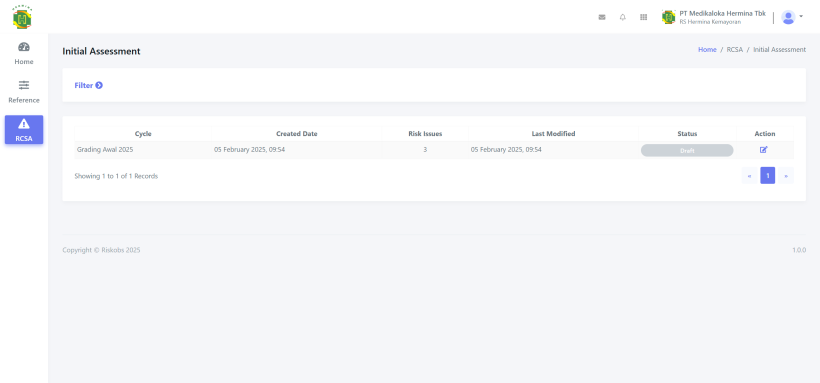Open the apps grid icon
This screenshot has width=820, height=383.
click(x=643, y=17)
